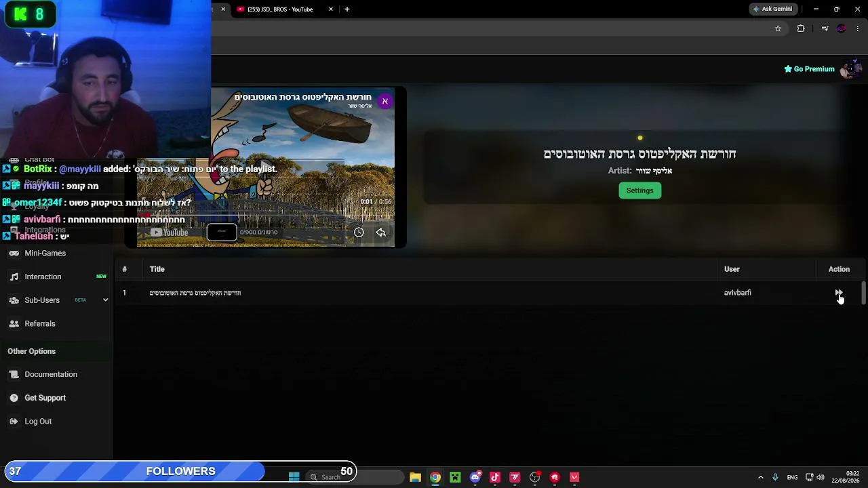This screenshot has width=868, height=488.
Task: Click the ENG language indicator
Action: click(x=792, y=477)
